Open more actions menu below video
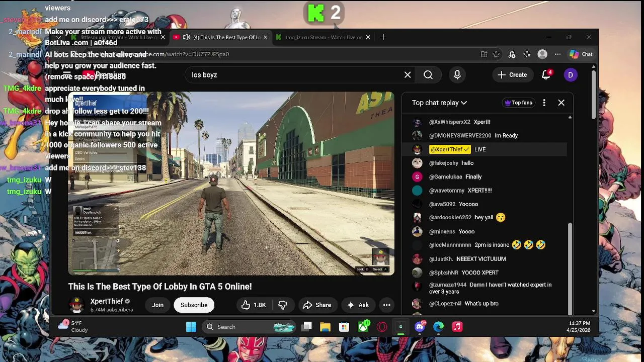 (386, 305)
